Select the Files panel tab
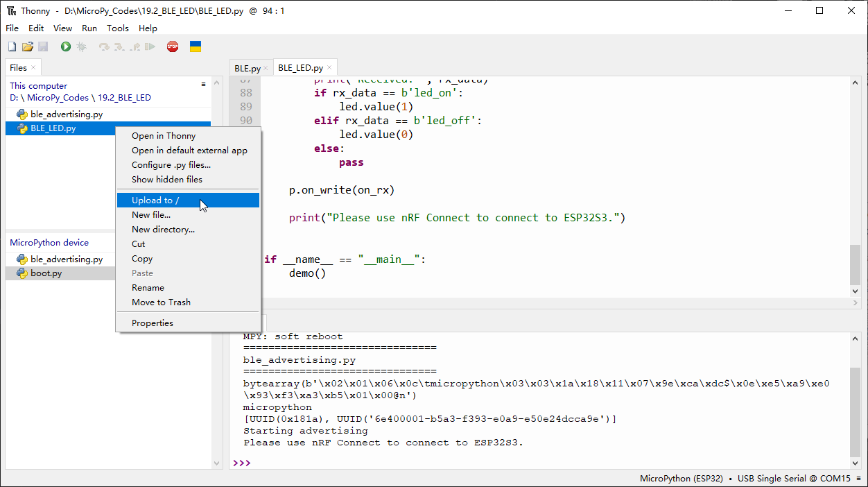The image size is (868, 487). 19,67
